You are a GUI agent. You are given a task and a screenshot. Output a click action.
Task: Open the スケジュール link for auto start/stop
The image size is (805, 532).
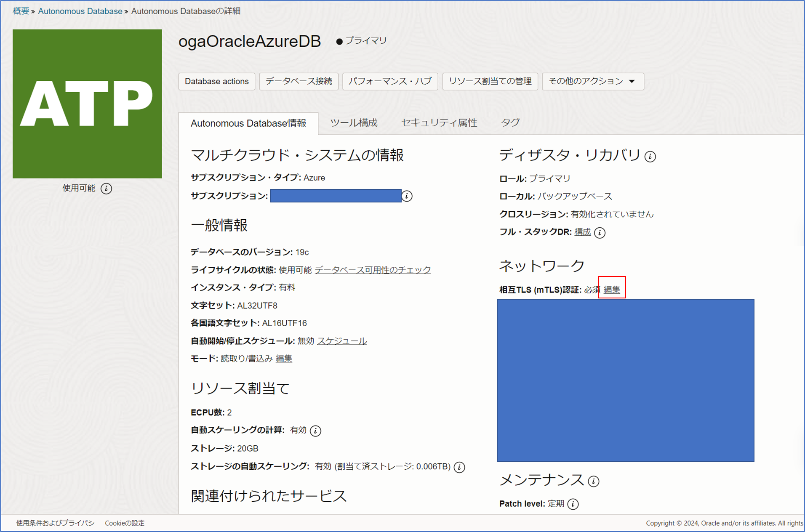(x=342, y=341)
